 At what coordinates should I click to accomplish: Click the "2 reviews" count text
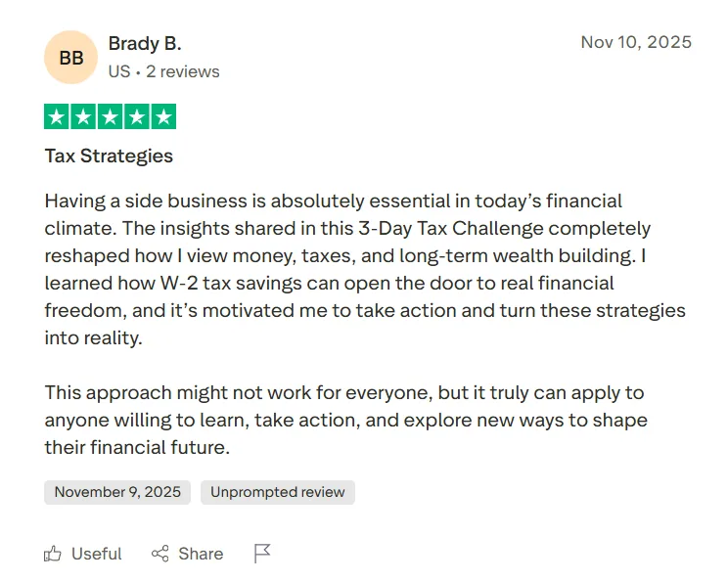tap(183, 71)
